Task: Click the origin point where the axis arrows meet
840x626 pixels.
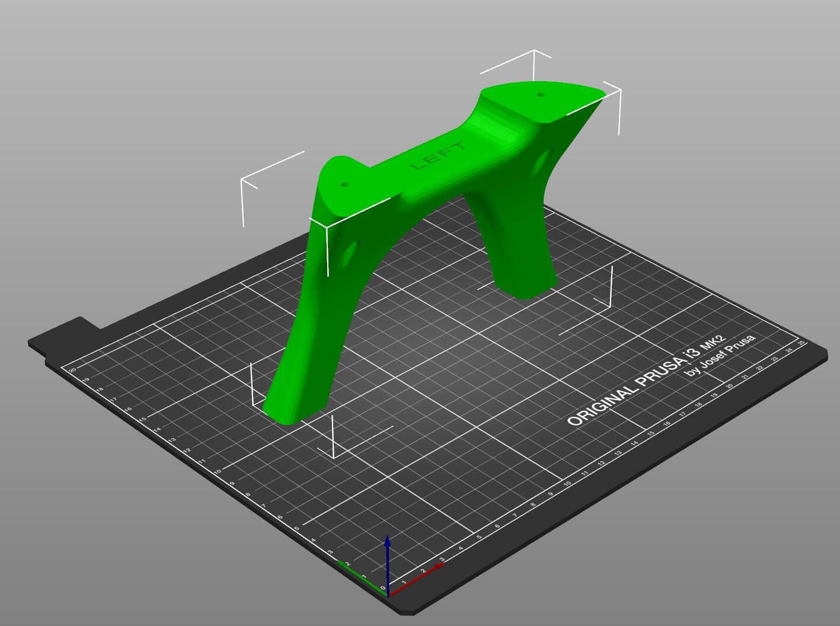Action: pyautogui.click(x=389, y=595)
